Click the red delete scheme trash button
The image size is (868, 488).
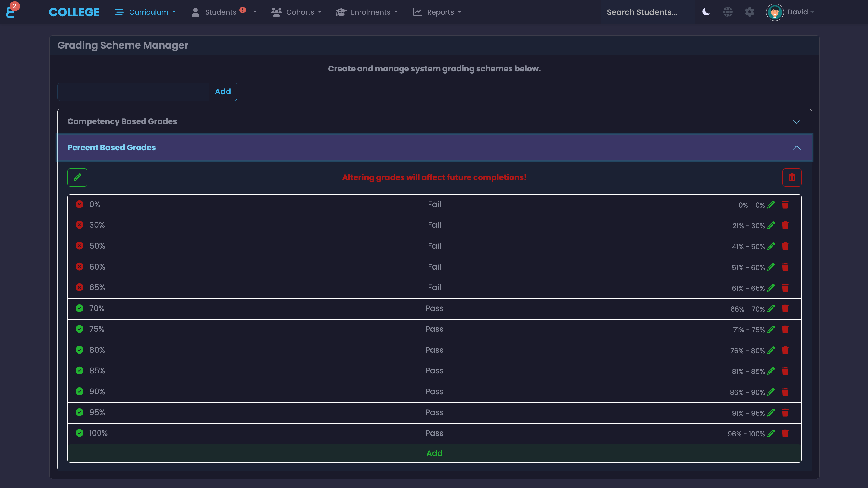792,177
